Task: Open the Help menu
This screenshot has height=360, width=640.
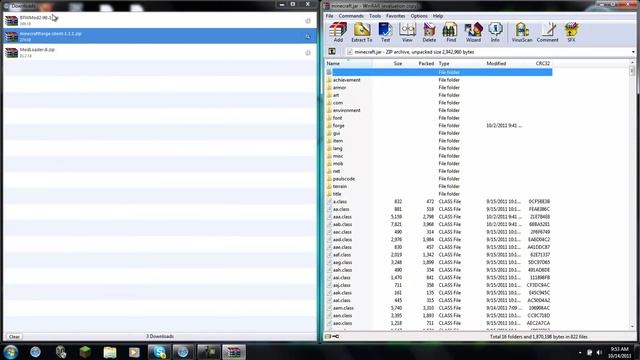Action: tap(438, 16)
